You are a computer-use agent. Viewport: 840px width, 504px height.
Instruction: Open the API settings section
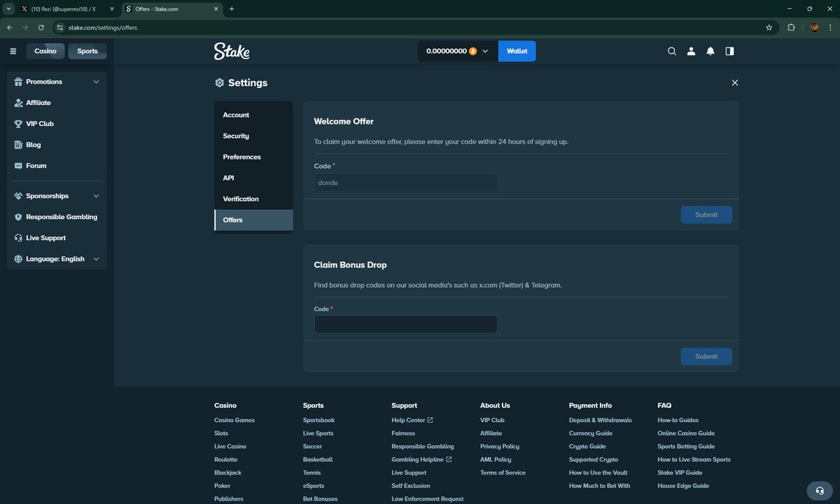(x=253, y=178)
